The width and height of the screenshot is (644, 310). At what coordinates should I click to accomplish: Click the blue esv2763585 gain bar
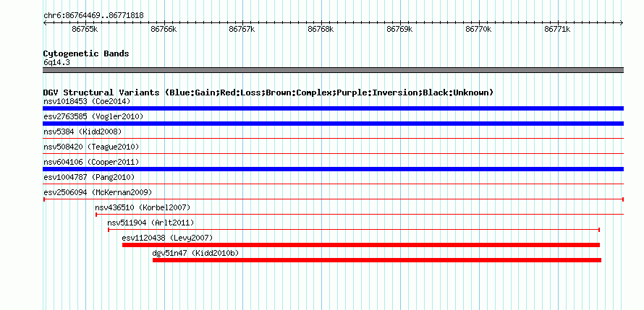pyautogui.click(x=333, y=124)
